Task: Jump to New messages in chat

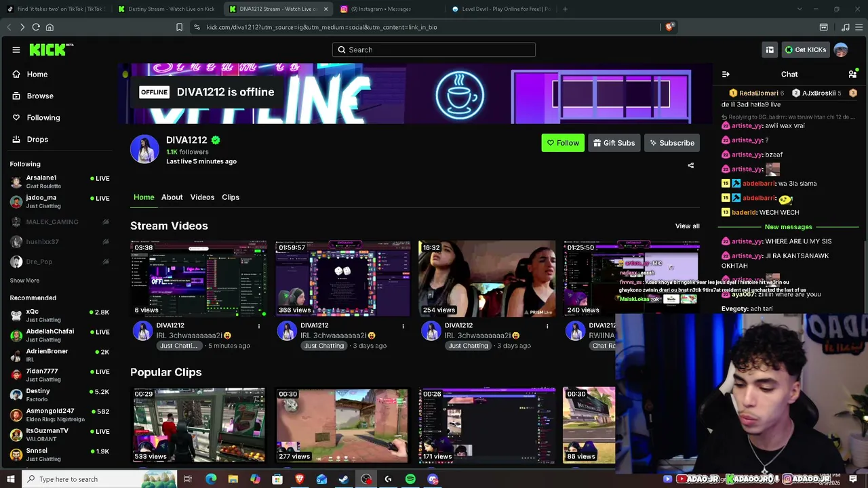Action: [788, 227]
